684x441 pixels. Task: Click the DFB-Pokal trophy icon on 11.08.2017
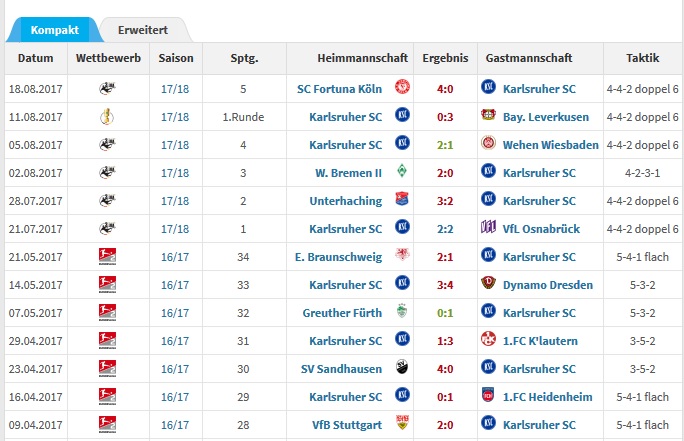click(107, 116)
